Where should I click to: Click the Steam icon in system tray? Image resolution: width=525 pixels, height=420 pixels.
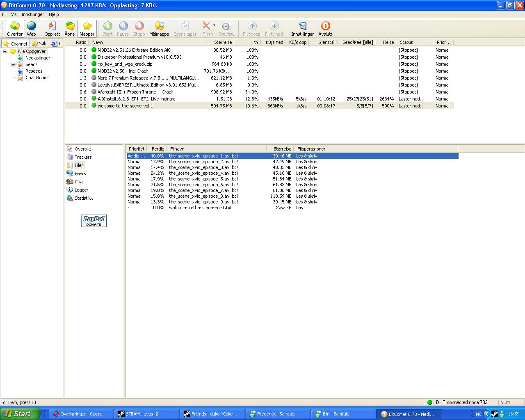point(495,414)
